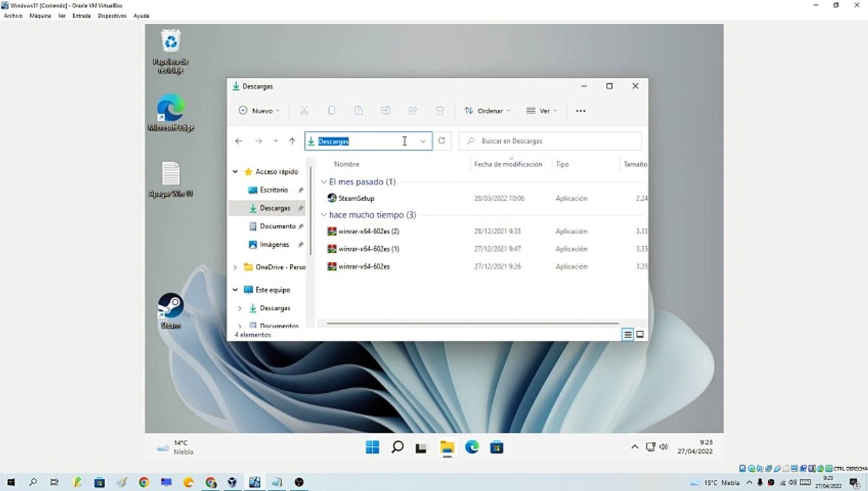Open Task View on the taskbar
Viewport: 868px width, 491px height.
[422, 448]
